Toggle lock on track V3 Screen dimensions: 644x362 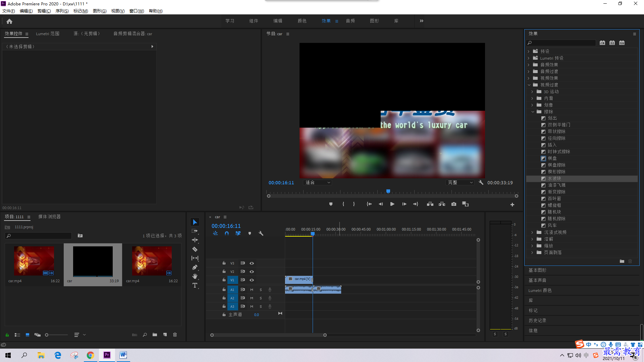point(224,263)
